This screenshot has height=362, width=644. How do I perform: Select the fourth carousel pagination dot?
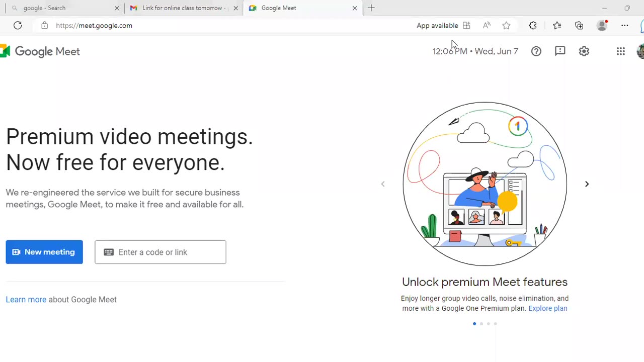pyautogui.click(x=496, y=324)
